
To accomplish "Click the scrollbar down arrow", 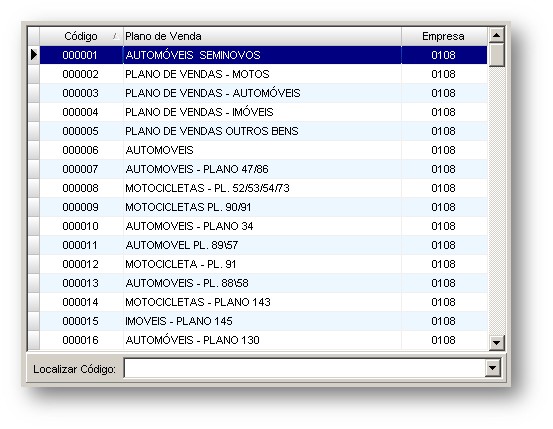I will [x=496, y=342].
